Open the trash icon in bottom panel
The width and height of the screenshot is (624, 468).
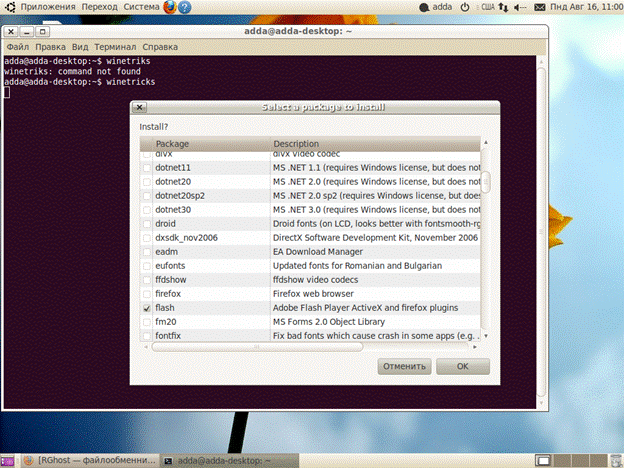[616, 461]
